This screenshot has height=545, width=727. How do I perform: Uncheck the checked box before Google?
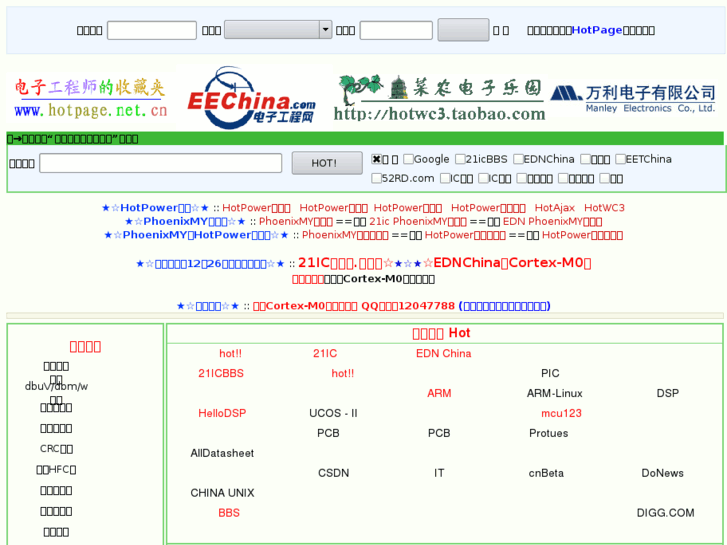[x=376, y=159]
